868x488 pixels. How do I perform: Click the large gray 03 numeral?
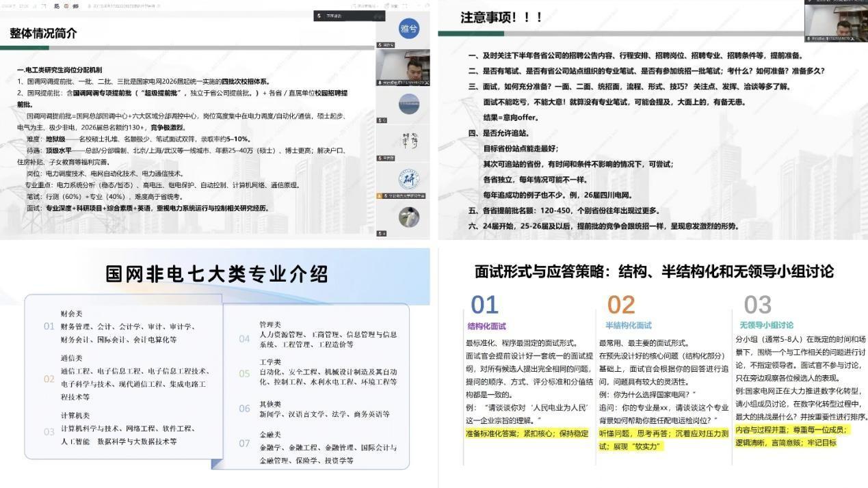click(757, 305)
